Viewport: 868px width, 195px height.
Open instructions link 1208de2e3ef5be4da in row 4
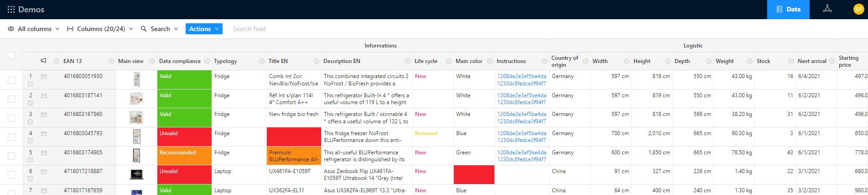click(x=521, y=133)
